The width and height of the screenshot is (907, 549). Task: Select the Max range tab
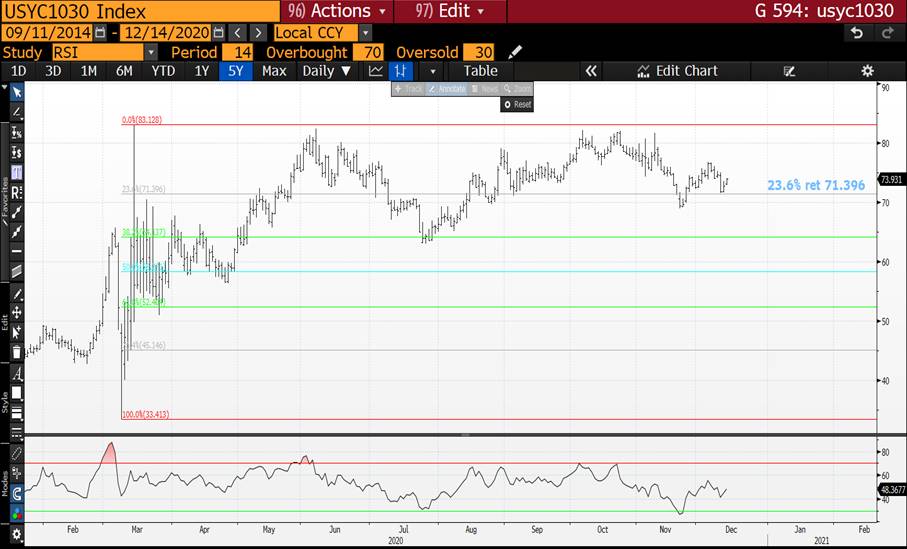point(274,71)
